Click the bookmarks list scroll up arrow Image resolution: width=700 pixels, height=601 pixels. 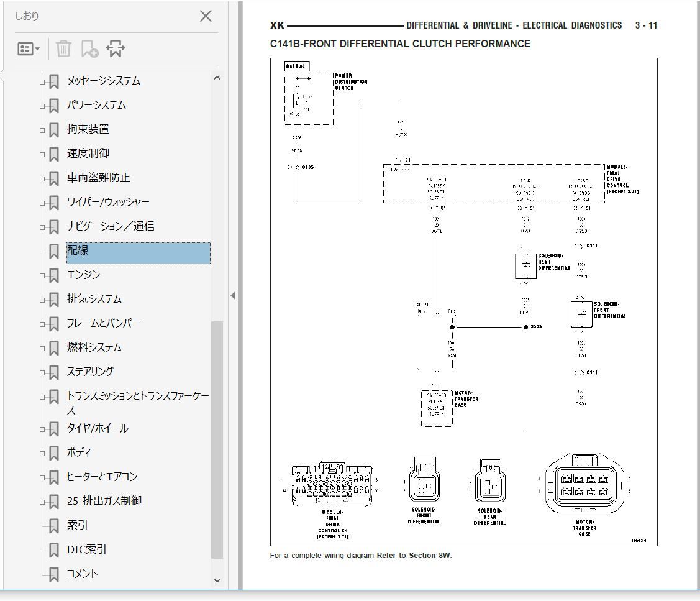coord(217,78)
